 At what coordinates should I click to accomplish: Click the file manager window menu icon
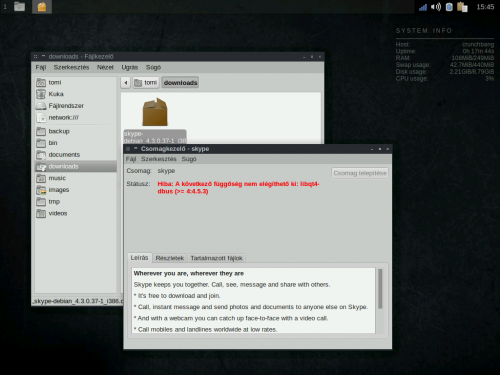pyautogui.click(x=35, y=57)
